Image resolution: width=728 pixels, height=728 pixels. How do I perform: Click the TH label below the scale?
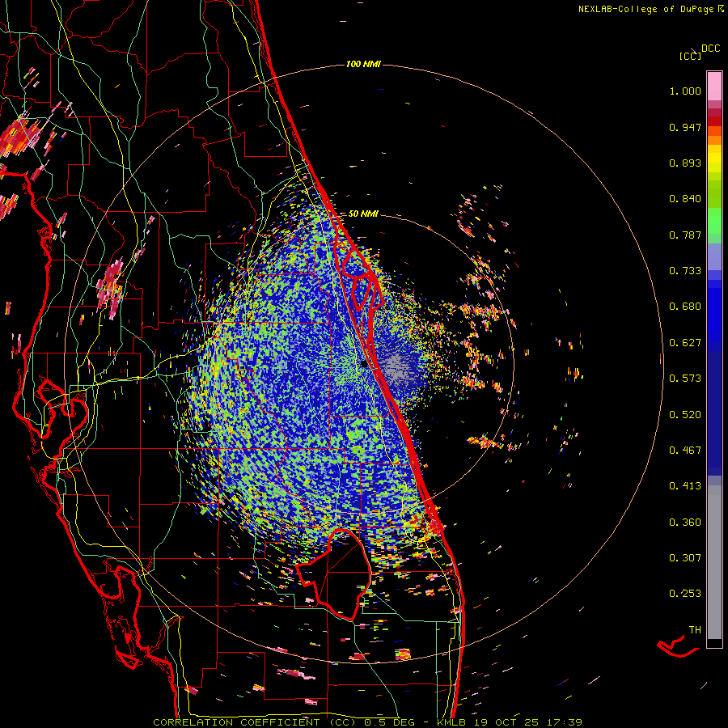[695, 630]
